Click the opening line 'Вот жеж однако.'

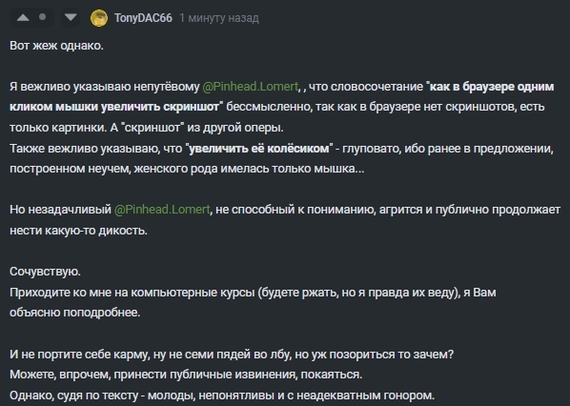coord(56,45)
